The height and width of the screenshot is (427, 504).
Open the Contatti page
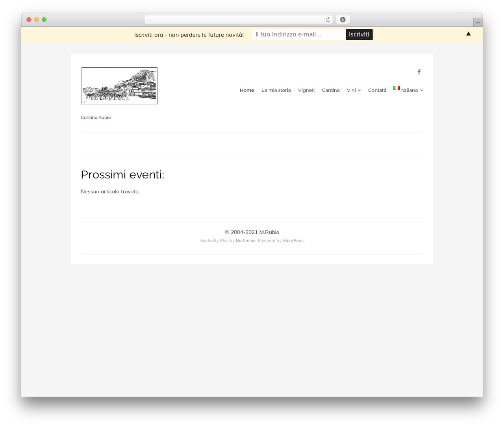377,90
